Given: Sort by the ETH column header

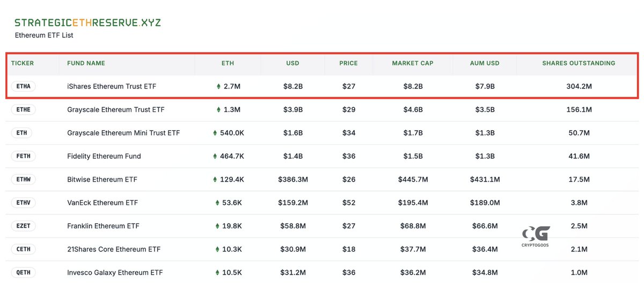Looking at the screenshot, I should point(228,63).
